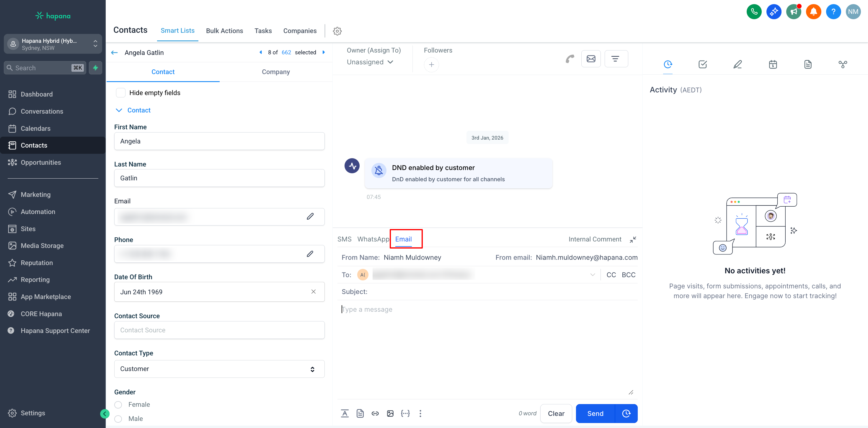Open the Bulk Actions tab
Image resolution: width=868 pixels, height=428 pixels.
coord(224,31)
